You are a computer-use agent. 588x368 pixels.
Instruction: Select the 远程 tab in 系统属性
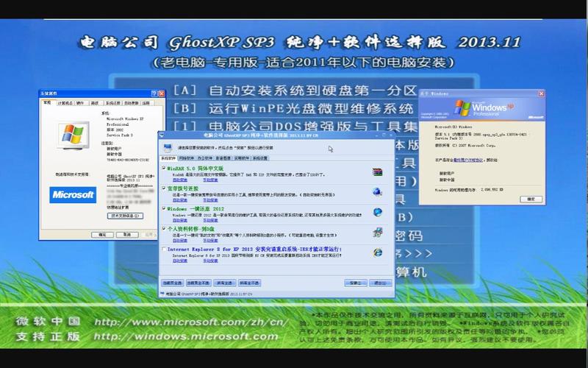tap(146, 103)
